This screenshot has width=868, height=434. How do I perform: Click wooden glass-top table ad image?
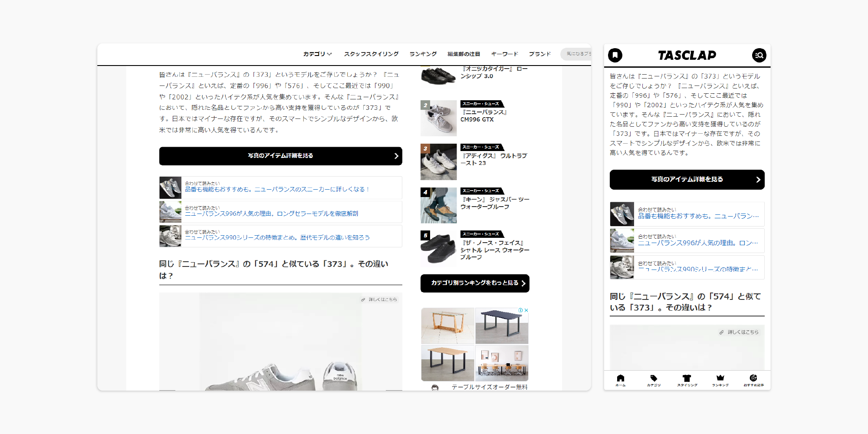448,326
